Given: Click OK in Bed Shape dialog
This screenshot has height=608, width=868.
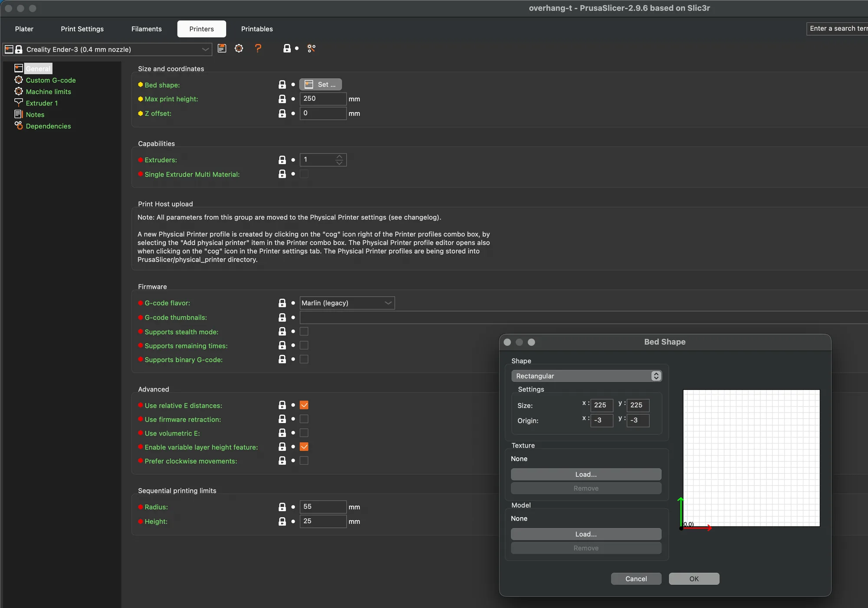Looking at the screenshot, I should (x=694, y=579).
